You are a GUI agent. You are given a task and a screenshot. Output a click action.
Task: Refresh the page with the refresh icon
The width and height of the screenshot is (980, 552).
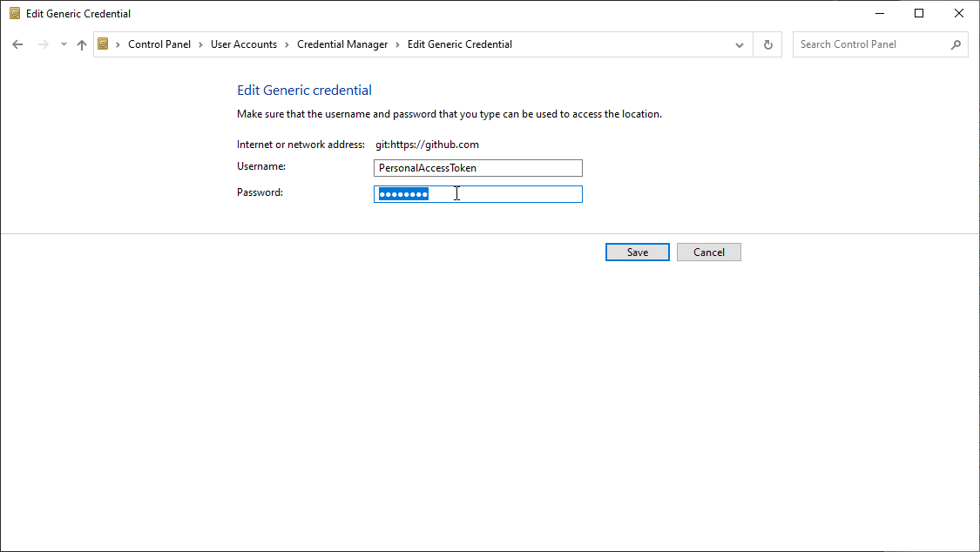click(x=768, y=45)
